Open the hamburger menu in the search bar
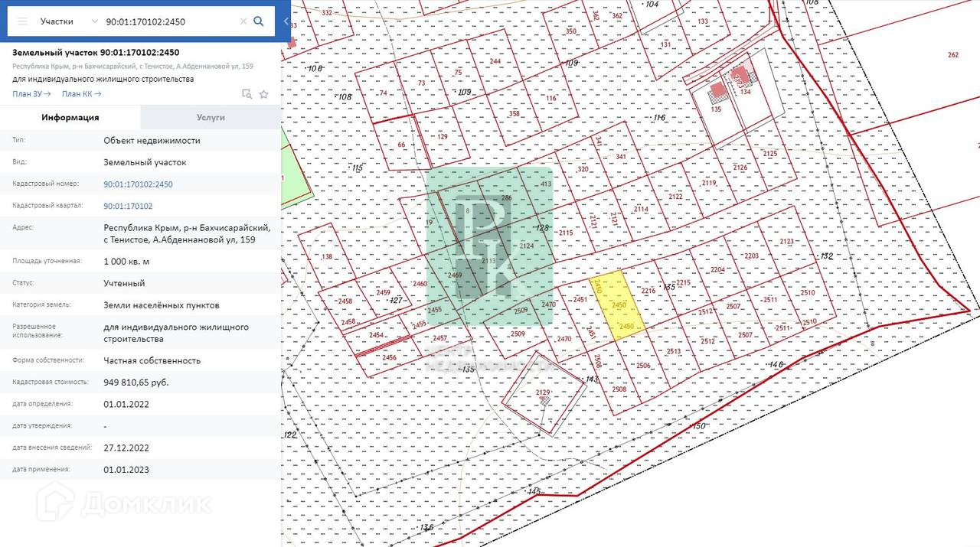The image size is (980, 547). coord(23,21)
